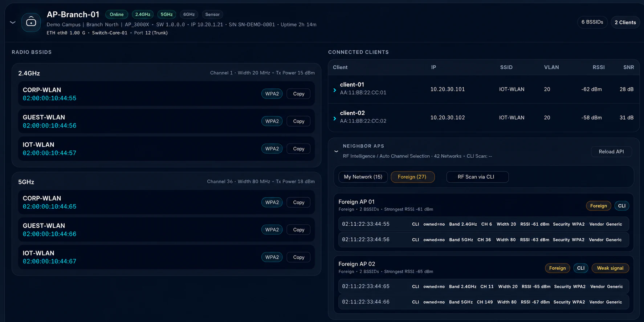Click the -62 dBm RSSI value

pyautogui.click(x=591, y=89)
